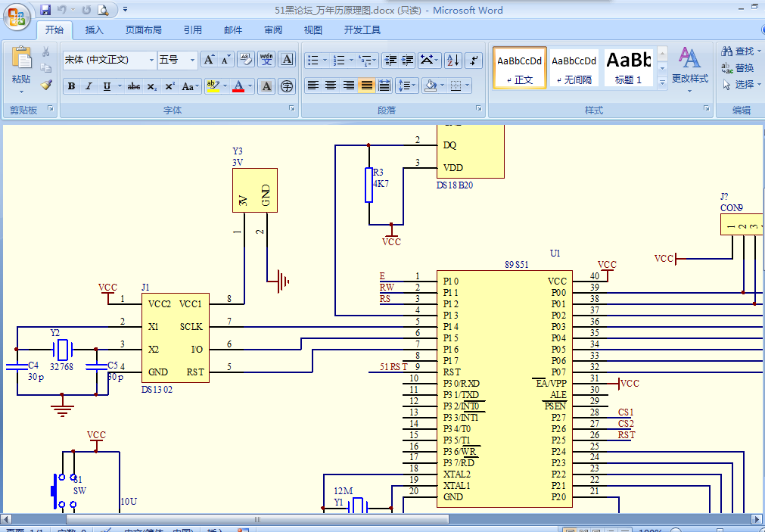Toggle bold formatting
The width and height of the screenshot is (765, 532).
tap(72, 86)
